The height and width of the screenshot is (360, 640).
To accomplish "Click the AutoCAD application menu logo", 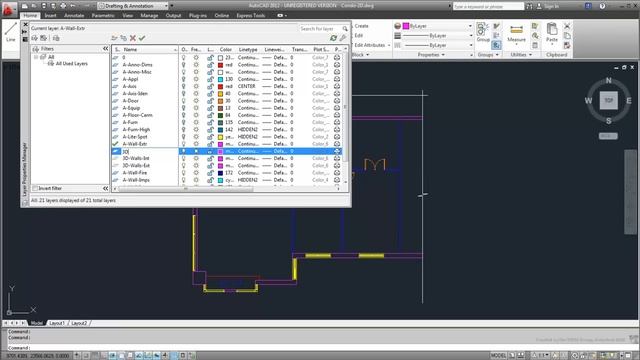I will click(x=8, y=9).
